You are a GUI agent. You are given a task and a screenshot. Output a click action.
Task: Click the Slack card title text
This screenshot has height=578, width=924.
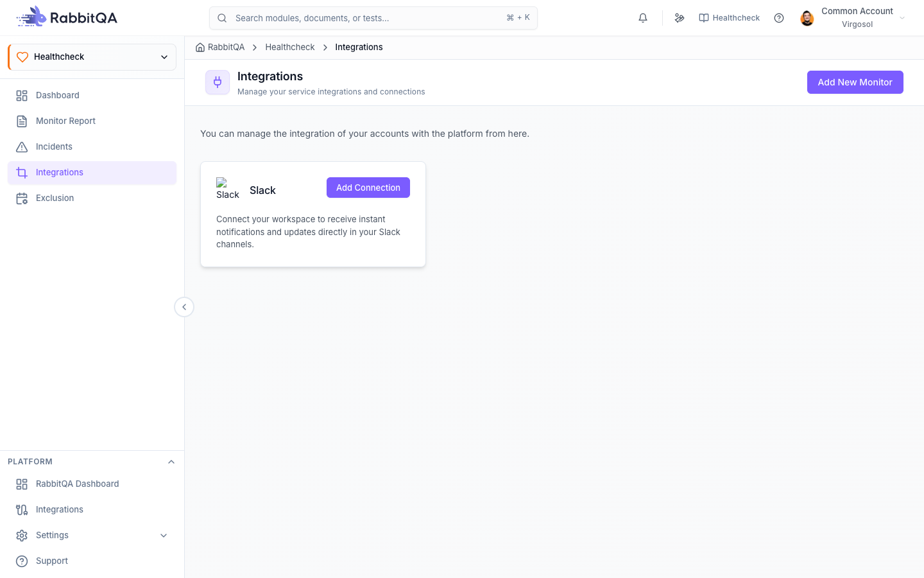262,190
